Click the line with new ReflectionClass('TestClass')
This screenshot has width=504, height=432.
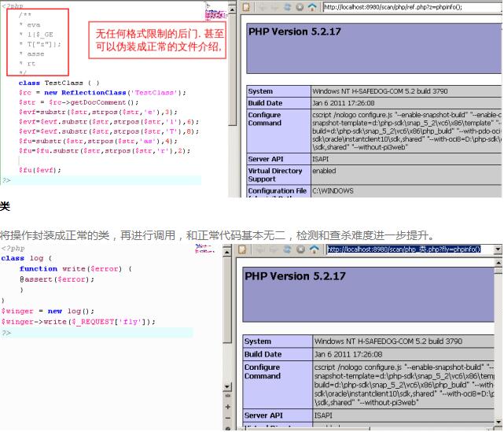(x=102, y=93)
